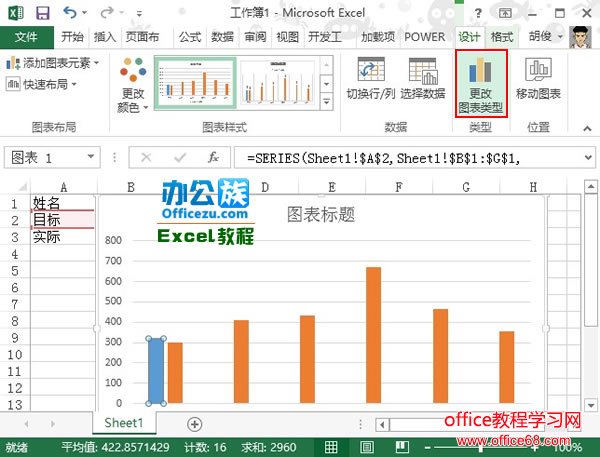
Task: Click the Redo arrow icon
Action: tap(106, 13)
